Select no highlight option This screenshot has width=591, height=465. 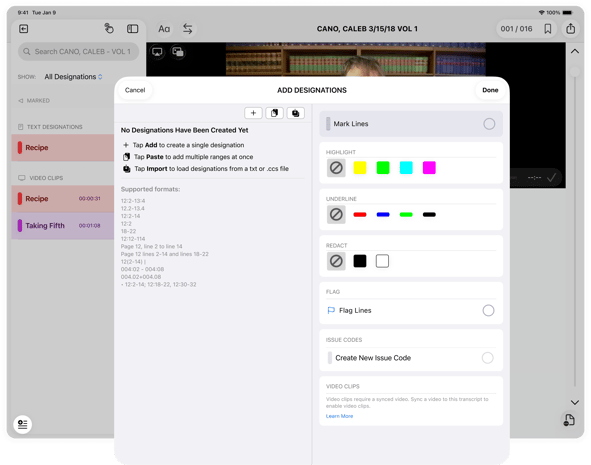[x=336, y=168]
